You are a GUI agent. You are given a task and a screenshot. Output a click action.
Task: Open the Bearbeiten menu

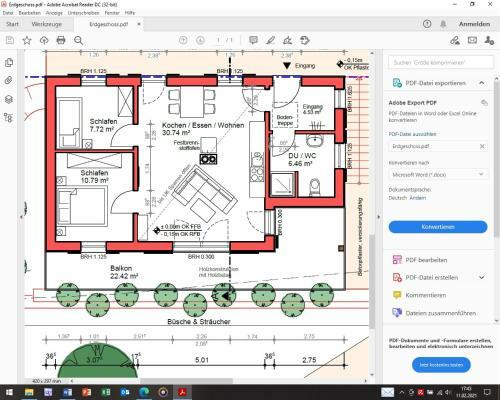[30, 13]
